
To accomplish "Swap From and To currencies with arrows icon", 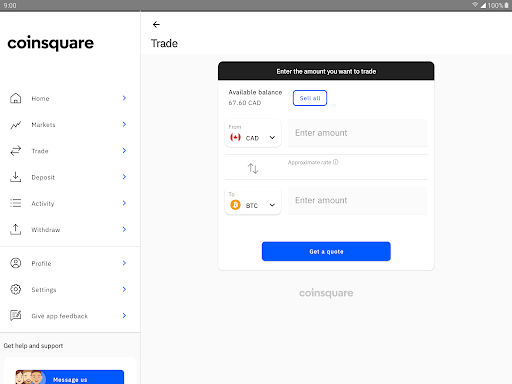I will (253, 168).
